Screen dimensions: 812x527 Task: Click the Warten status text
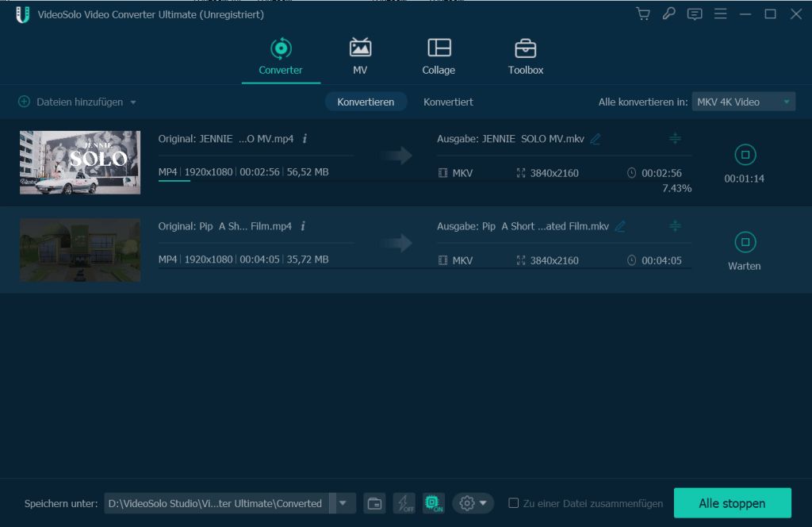(x=744, y=266)
